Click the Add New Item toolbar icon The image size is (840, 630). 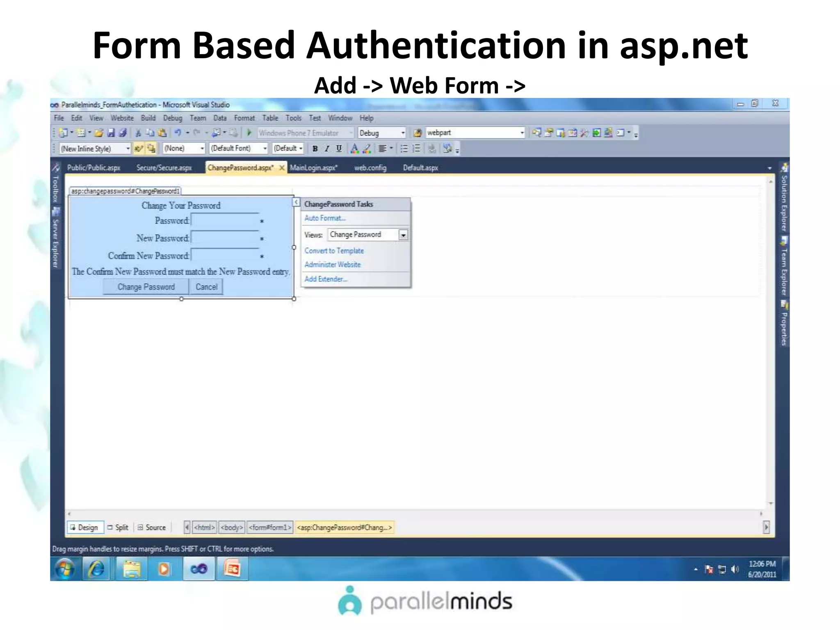click(x=81, y=133)
